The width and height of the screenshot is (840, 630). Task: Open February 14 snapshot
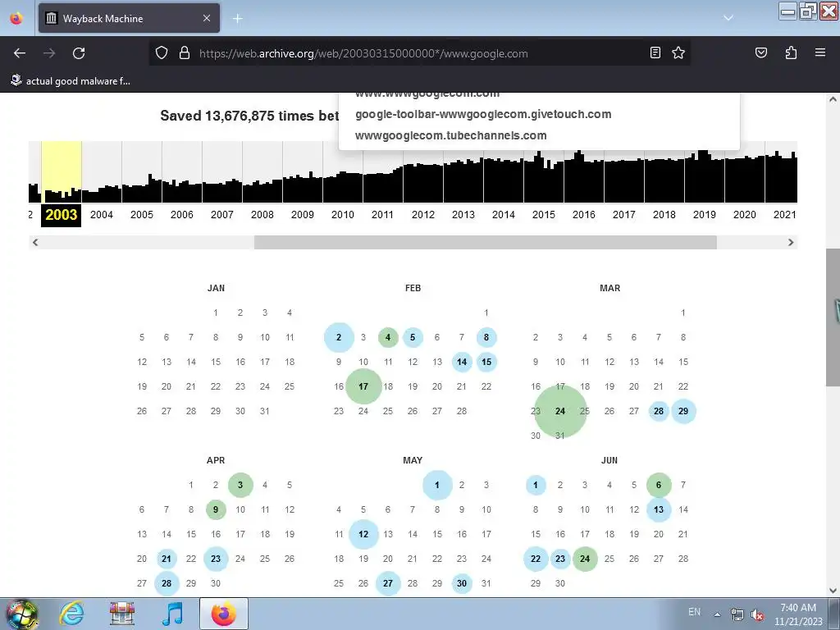[462, 362]
